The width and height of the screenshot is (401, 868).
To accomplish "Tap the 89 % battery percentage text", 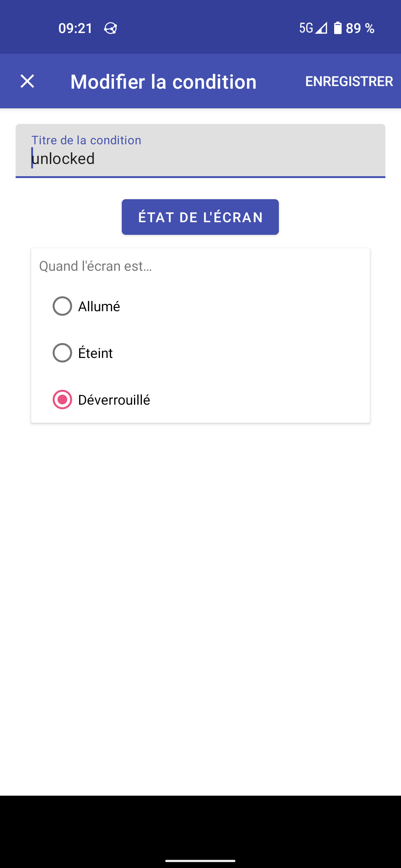I will tap(360, 28).
